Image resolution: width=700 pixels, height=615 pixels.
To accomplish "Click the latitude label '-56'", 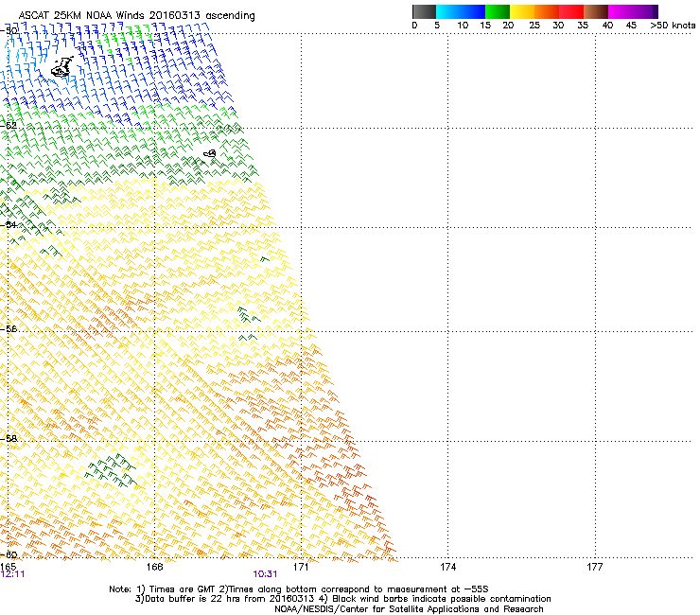I will 9,328.
